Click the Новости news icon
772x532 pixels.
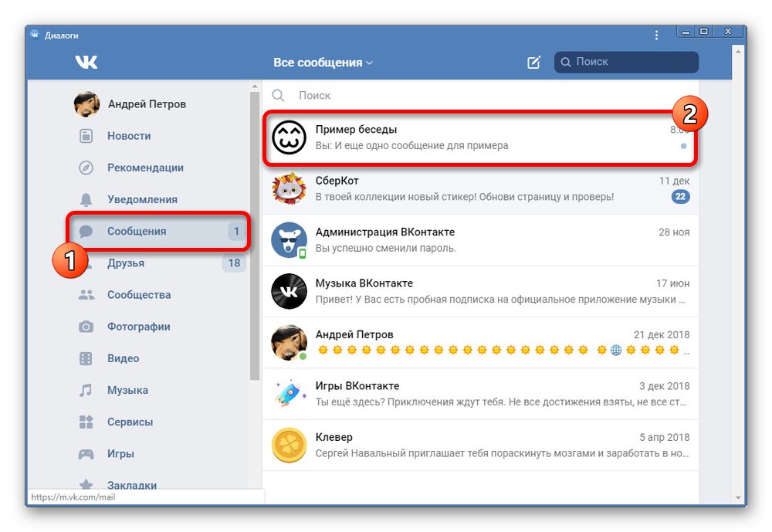pyautogui.click(x=86, y=136)
